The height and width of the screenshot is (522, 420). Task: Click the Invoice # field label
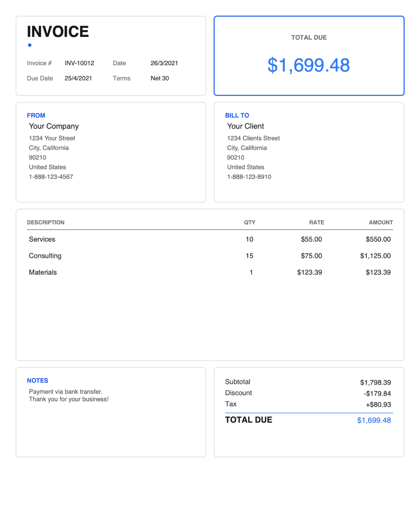click(39, 63)
